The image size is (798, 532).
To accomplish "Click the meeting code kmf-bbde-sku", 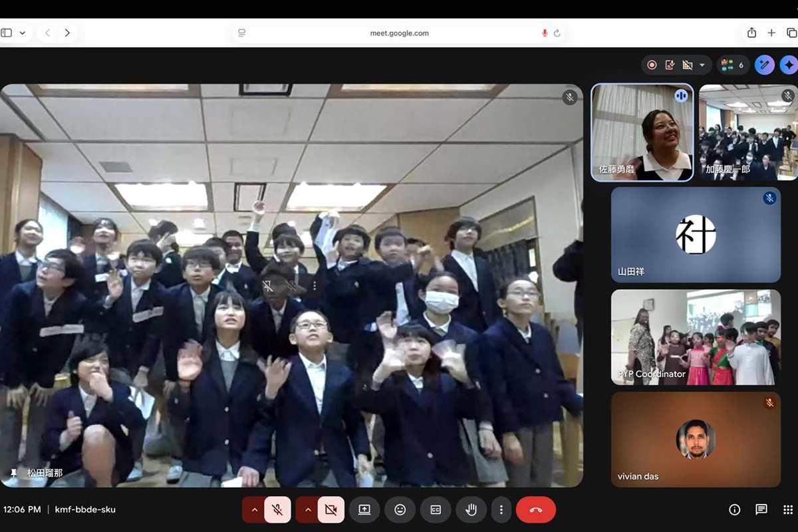I will [x=85, y=509].
